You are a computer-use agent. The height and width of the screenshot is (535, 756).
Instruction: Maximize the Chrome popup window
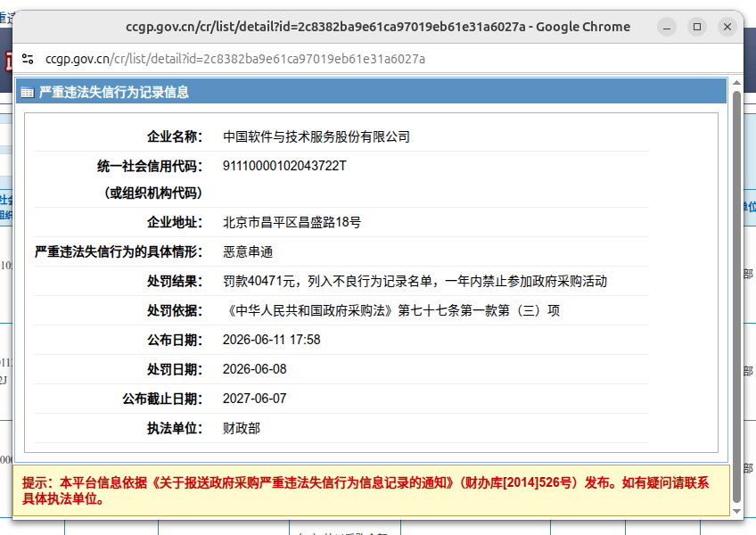pyautogui.click(x=697, y=27)
